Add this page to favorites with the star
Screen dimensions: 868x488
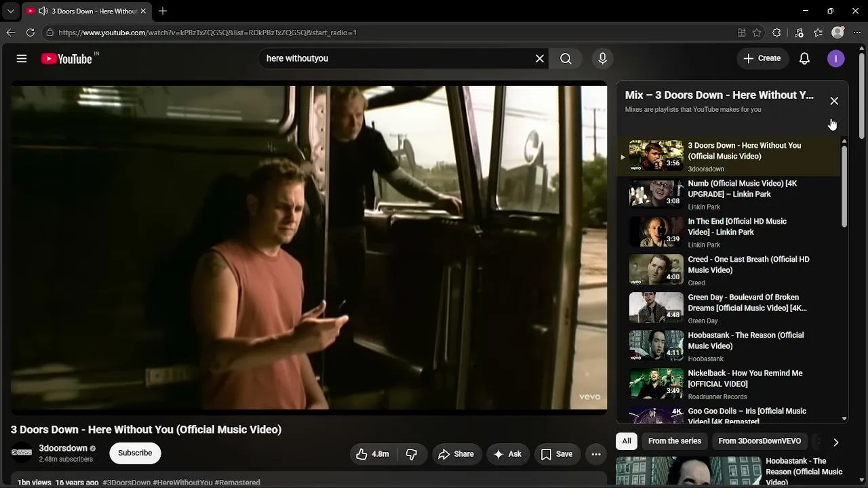[x=757, y=33]
